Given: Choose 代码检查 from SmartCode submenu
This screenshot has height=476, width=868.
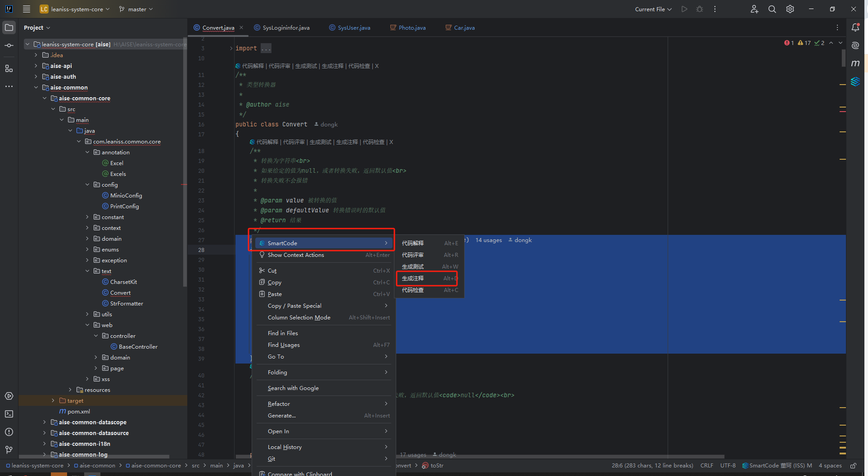Looking at the screenshot, I should [429, 290].
